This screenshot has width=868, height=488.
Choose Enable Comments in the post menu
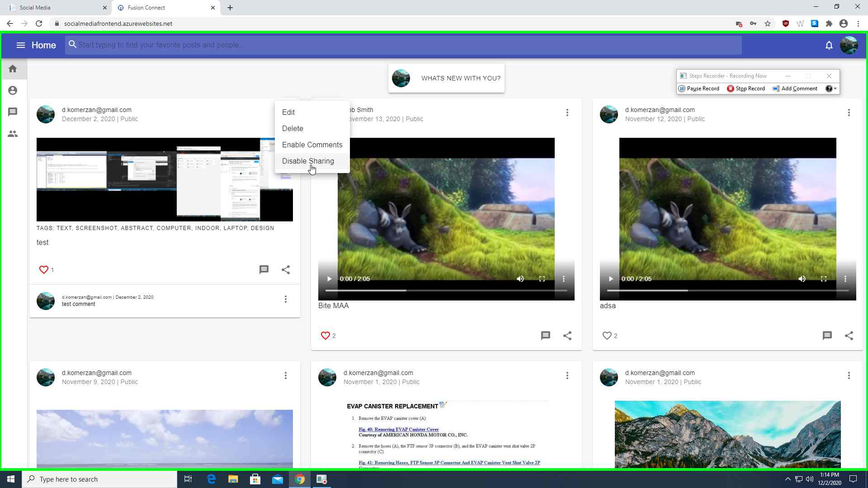tap(312, 145)
